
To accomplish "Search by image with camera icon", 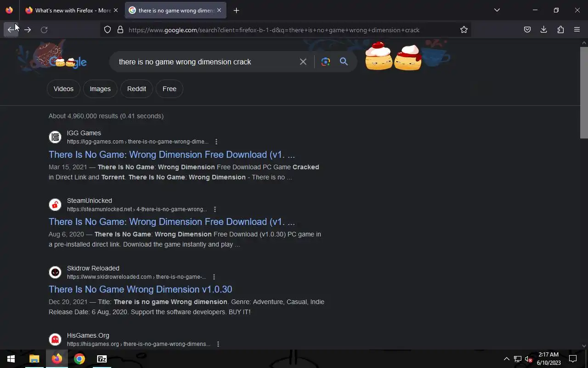I will point(326,62).
